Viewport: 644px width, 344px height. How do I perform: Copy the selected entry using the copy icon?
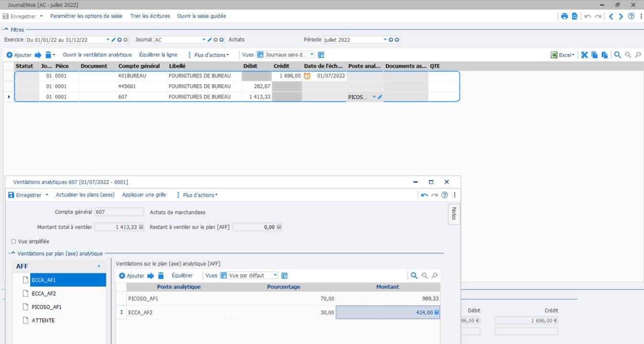593,54
